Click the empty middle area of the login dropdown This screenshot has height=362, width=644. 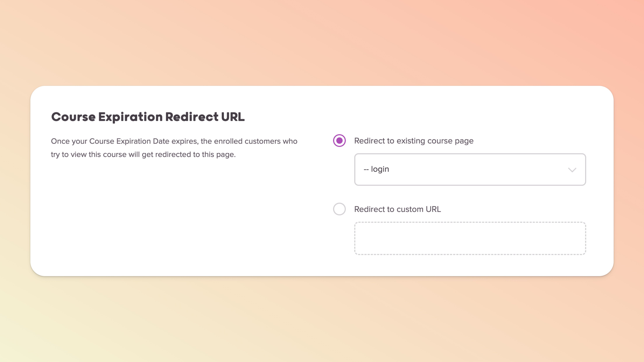(475, 169)
